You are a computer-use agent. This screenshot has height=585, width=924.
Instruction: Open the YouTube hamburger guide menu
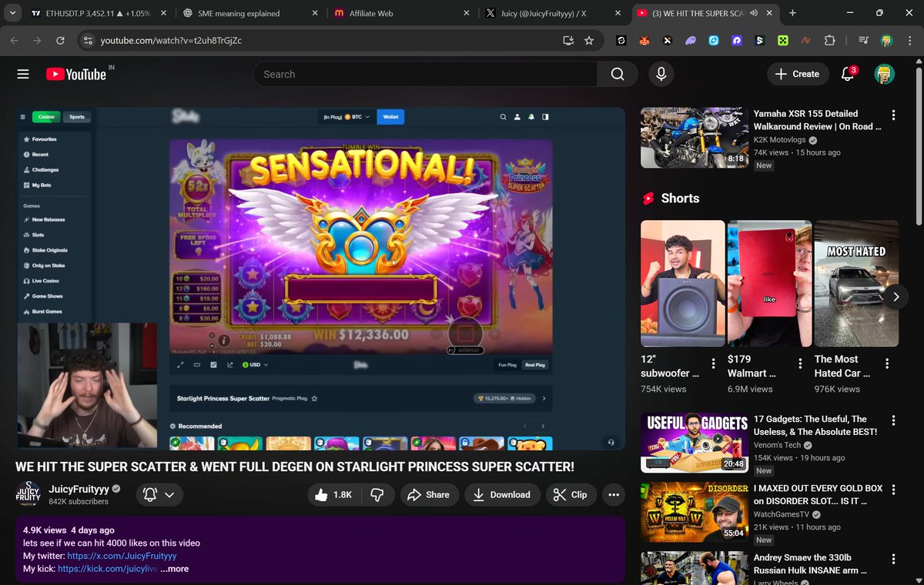tap(23, 74)
